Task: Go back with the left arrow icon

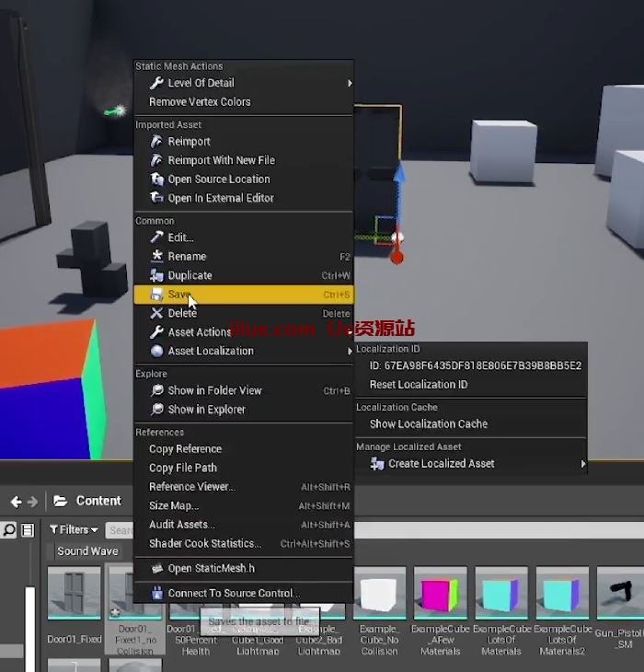Action: coord(16,502)
